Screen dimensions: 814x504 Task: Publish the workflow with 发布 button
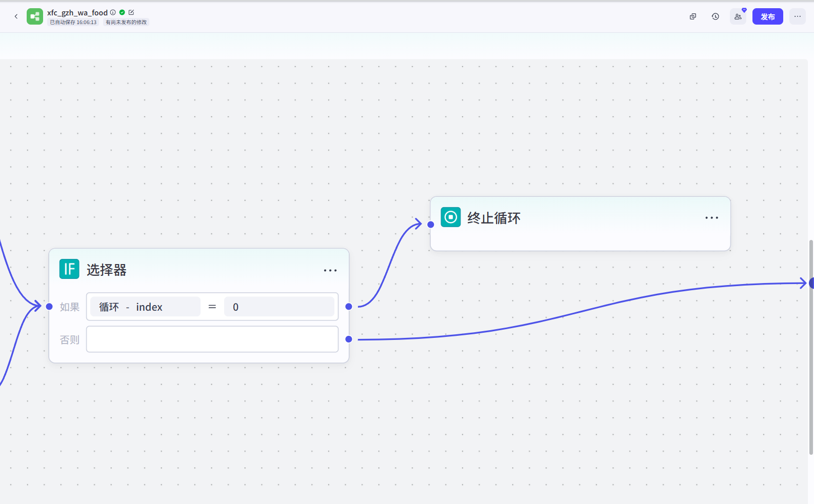click(x=768, y=16)
